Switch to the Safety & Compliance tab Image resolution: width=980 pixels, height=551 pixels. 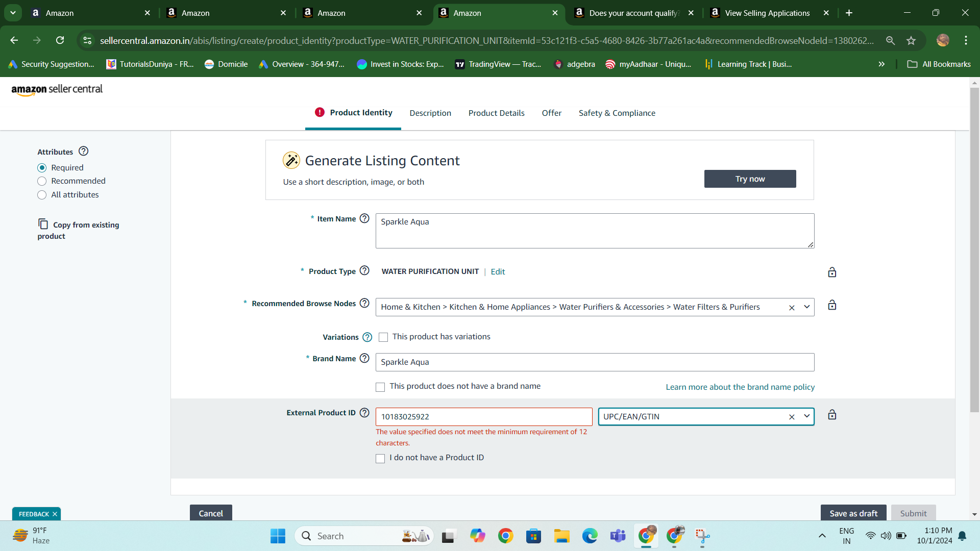617,113
